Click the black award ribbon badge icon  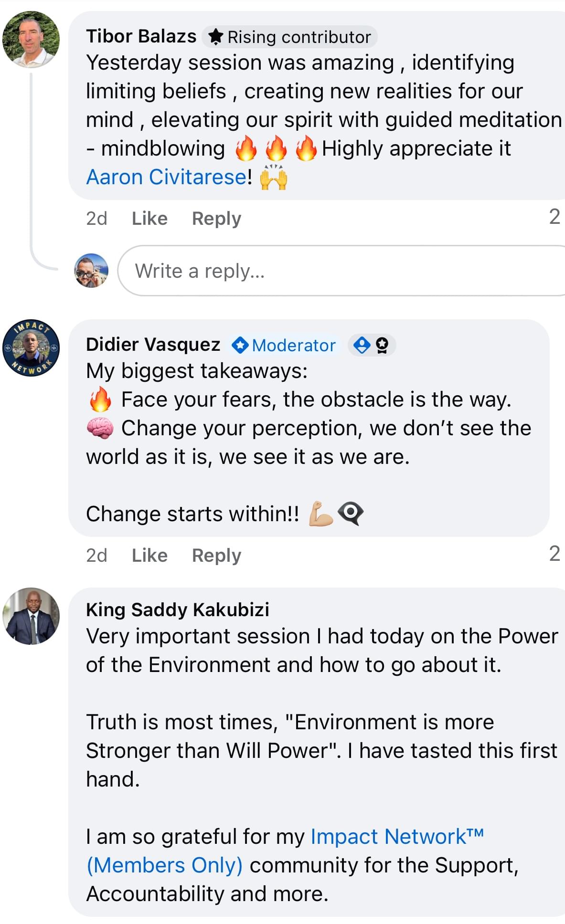coord(382,345)
